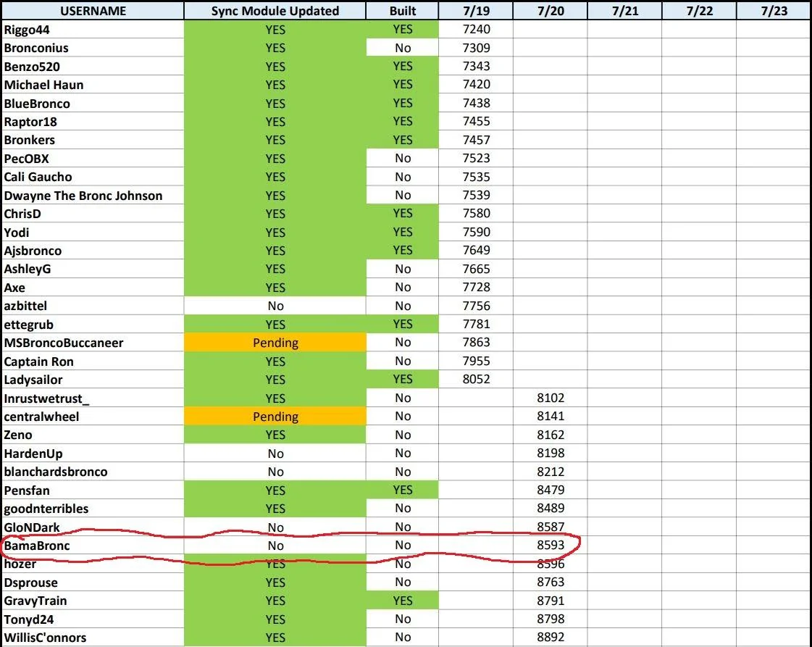Viewport: 812px width, 647px height.
Task: Click the Raptor18 cell
Action: pyautogui.click(x=93, y=121)
